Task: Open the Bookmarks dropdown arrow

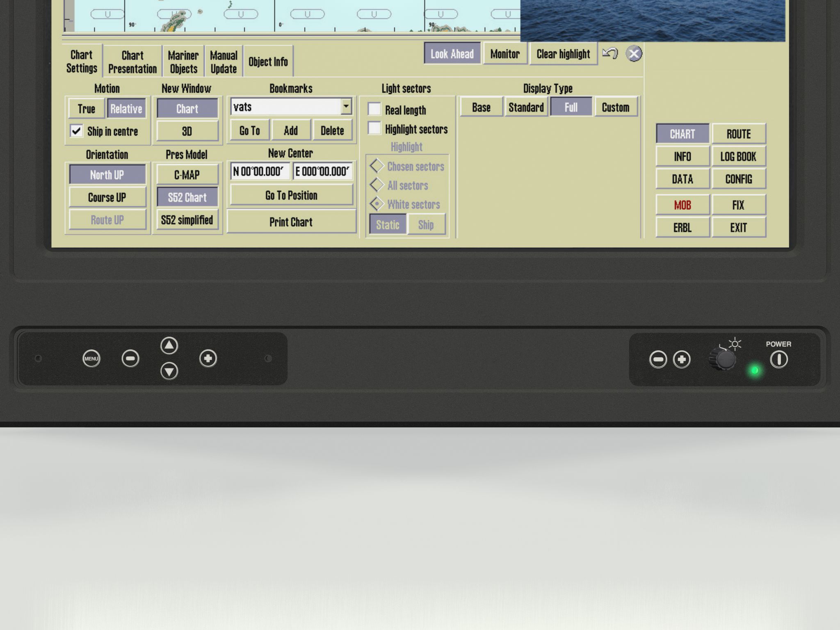Action: tap(346, 107)
